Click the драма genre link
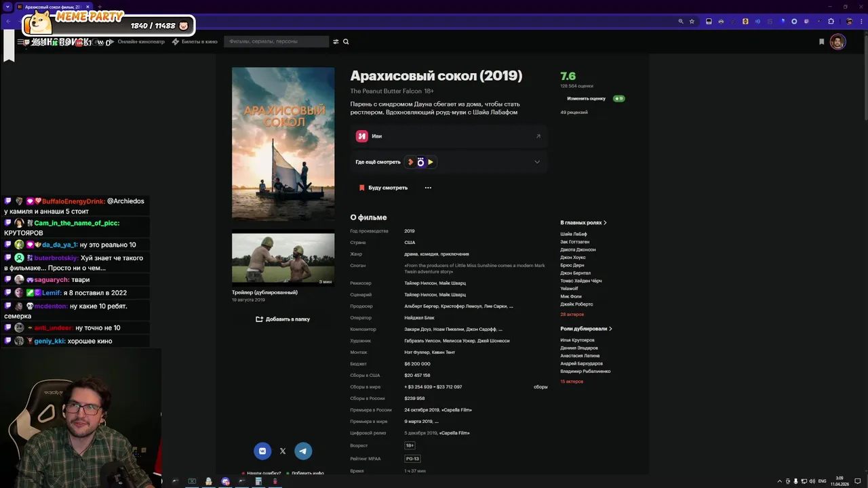The height and width of the screenshot is (488, 868). pyautogui.click(x=411, y=254)
